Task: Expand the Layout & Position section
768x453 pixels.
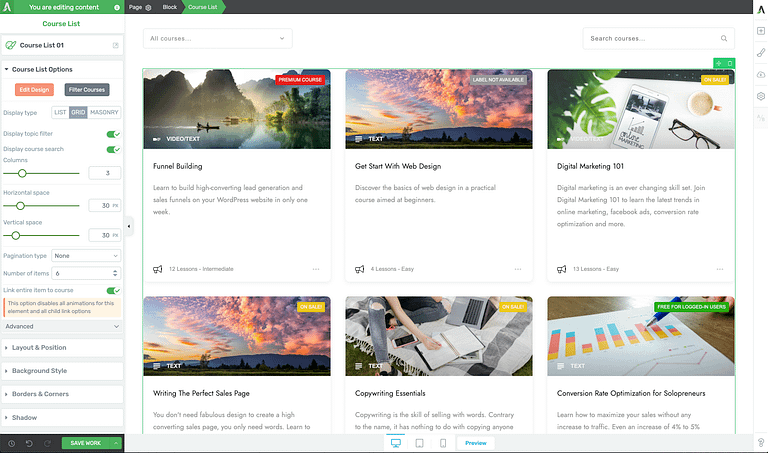Action: click(x=62, y=347)
